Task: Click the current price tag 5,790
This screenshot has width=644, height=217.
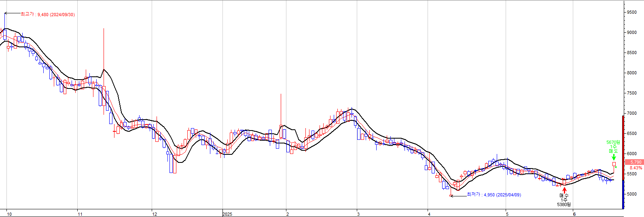Action: pyautogui.click(x=635, y=162)
